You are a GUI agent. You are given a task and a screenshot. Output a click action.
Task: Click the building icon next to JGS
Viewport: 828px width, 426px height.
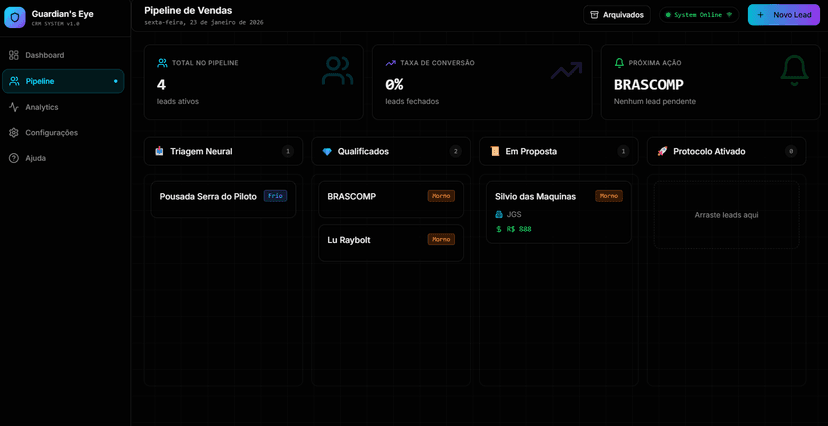point(499,215)
